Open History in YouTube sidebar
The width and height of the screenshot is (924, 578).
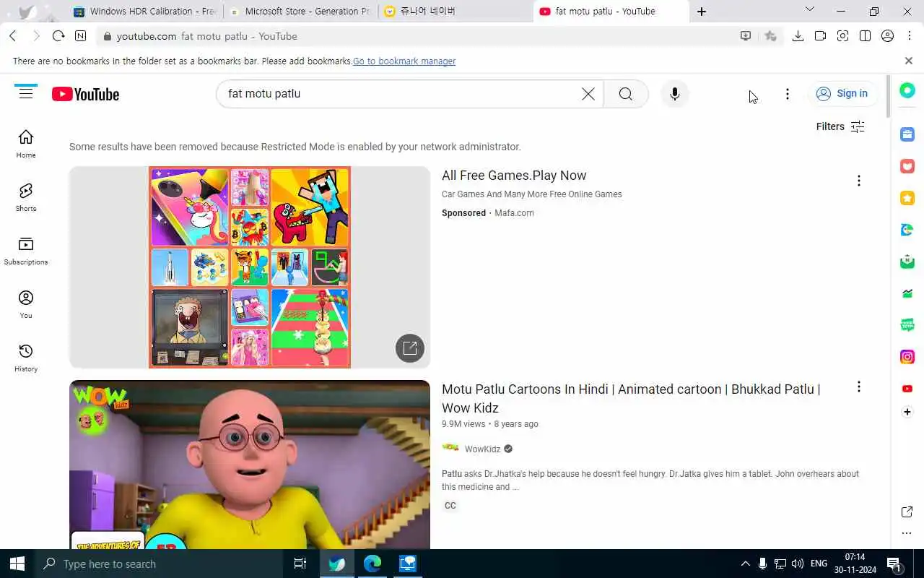coord(26,358)
